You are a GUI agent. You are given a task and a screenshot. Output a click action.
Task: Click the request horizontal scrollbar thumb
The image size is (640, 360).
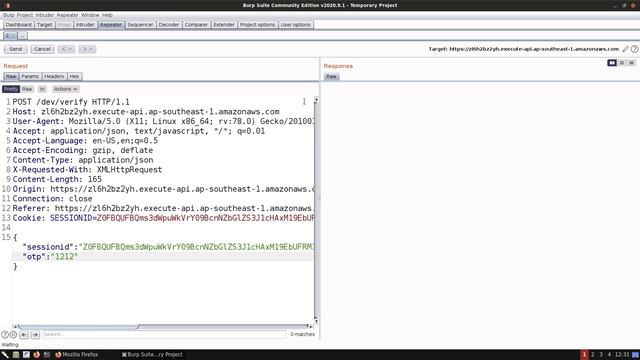pyautogui.click(x=78, y=327)
